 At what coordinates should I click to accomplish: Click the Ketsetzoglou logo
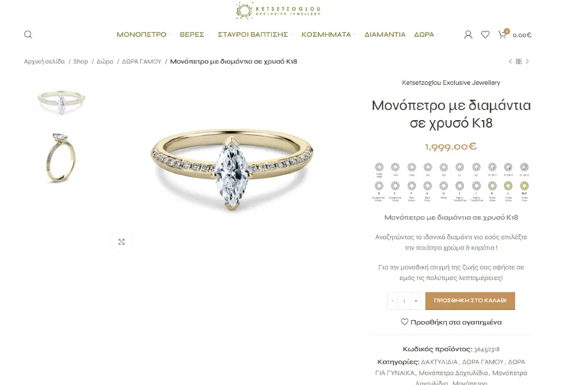[278, 10]
